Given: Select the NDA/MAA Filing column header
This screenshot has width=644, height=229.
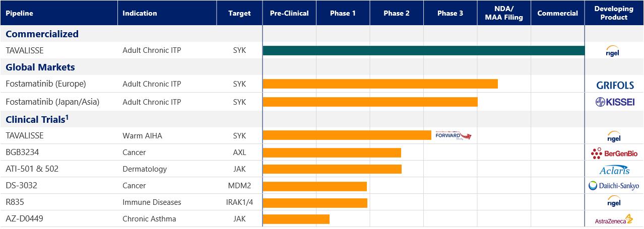Looking at the screenshot, I should [x=504, y=13].
